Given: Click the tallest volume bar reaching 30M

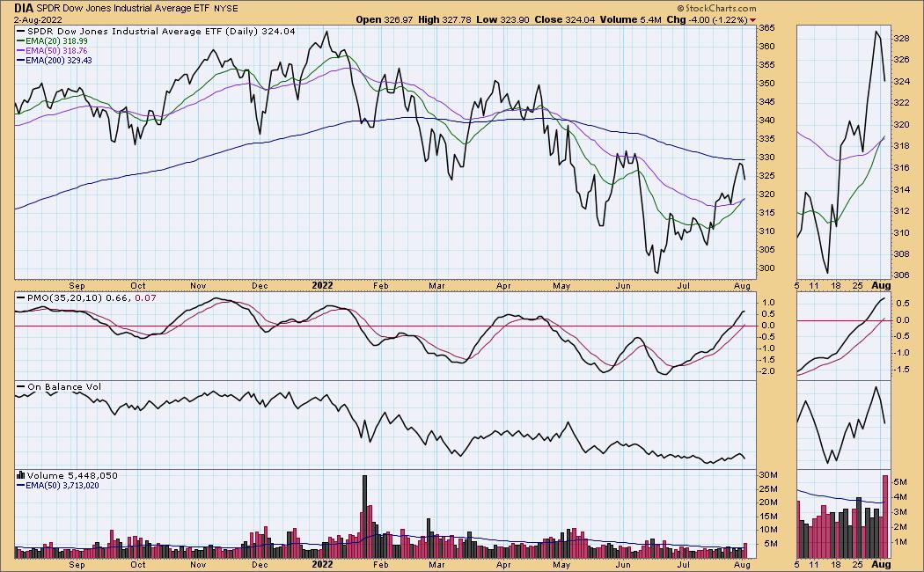Looking at the screenshot, I should (365, 516).
